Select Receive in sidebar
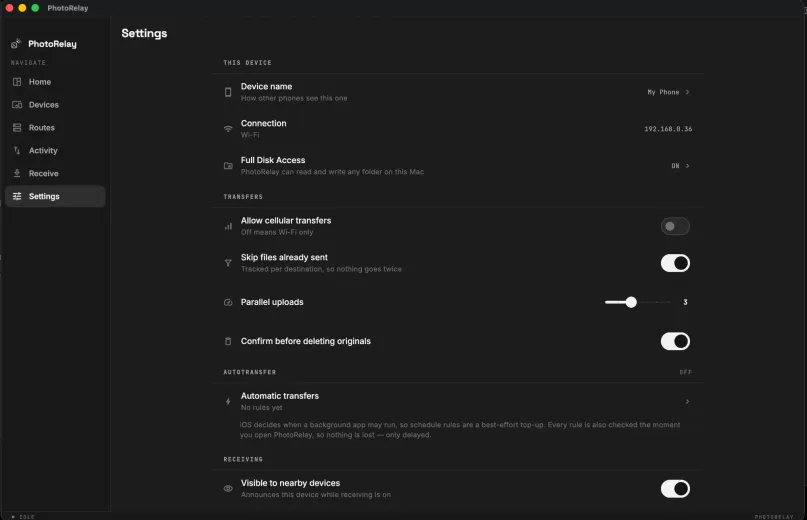This screenshot has height=520, width=807. click(x=55, y=174)
